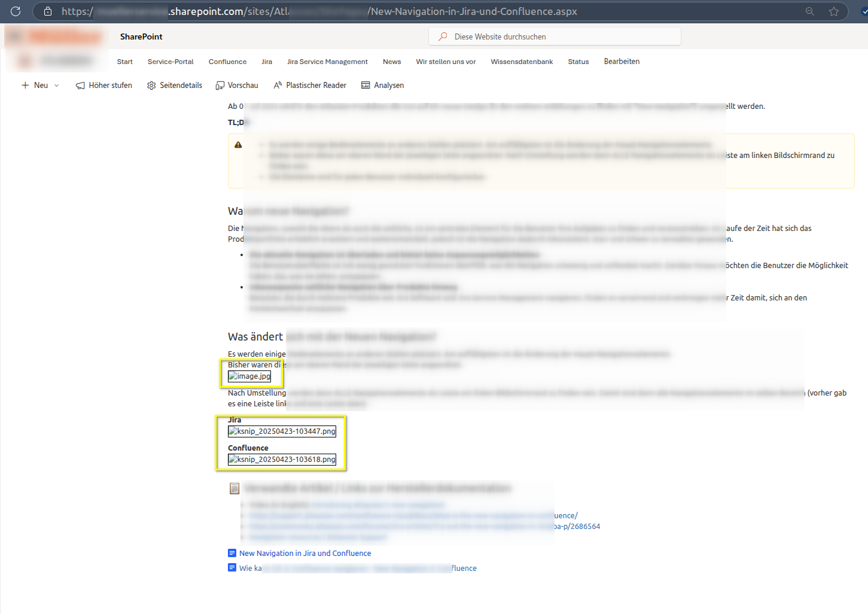
Task: Click the Analysen chart icon
Action: [x=366, y=86]
